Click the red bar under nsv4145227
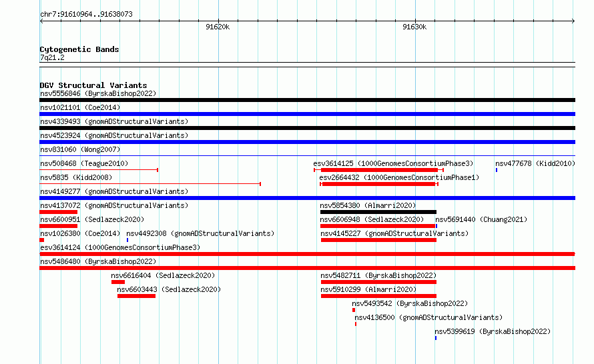 (379, 240)
